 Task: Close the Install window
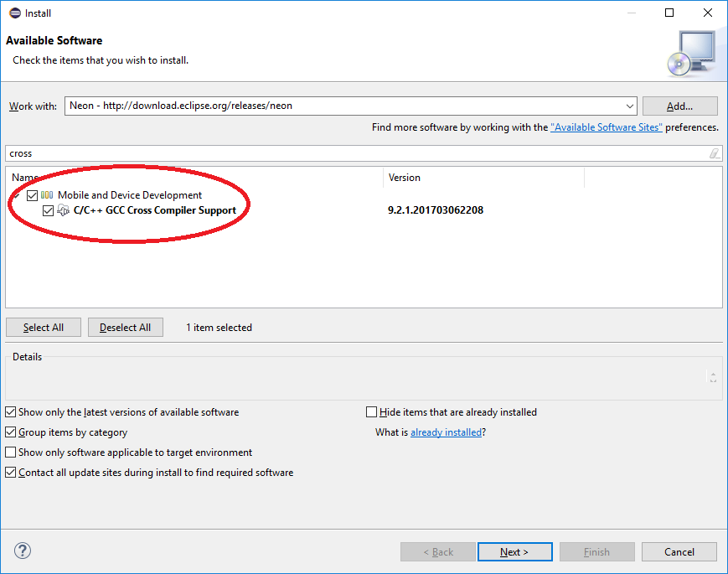coord(708,13)
